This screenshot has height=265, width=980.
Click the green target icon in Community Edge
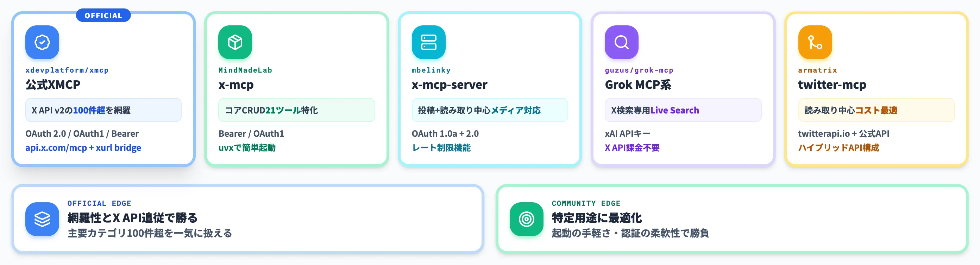point(527,219)
